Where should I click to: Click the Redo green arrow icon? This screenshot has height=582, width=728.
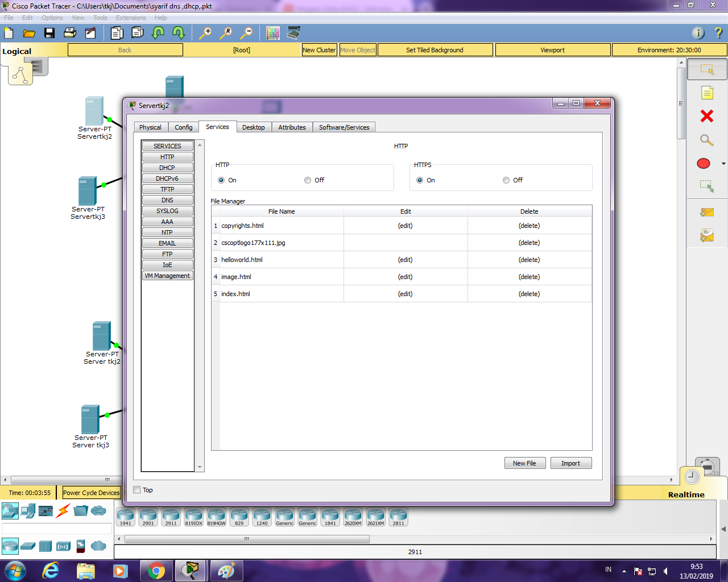pos(179,33)
